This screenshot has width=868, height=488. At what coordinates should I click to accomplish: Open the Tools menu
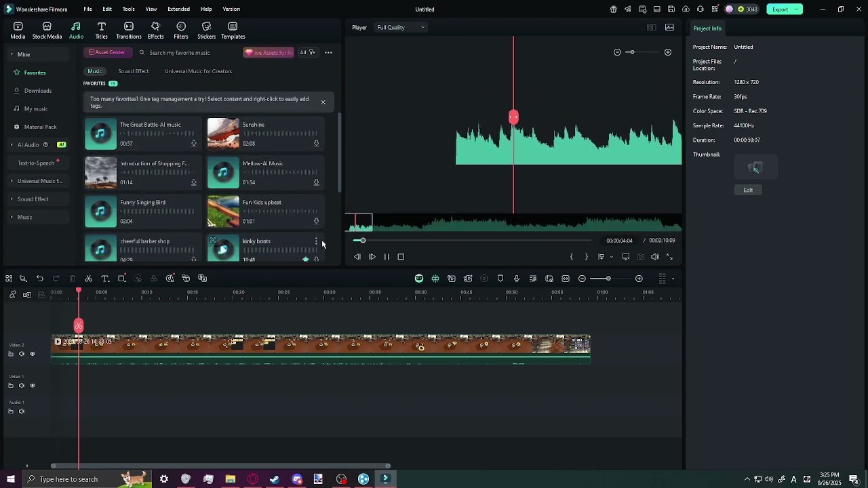[x=129, y=9]
